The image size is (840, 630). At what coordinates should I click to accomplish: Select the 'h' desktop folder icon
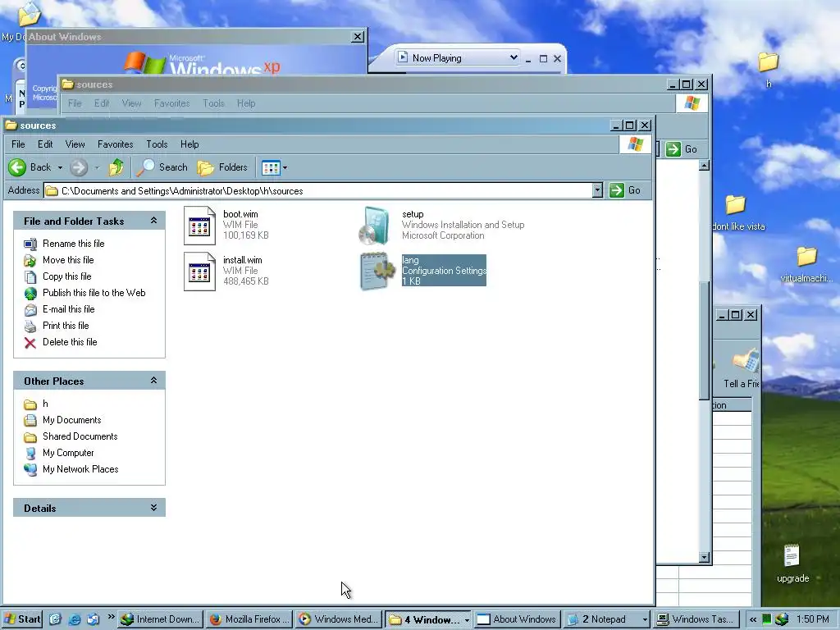pyautogui.click(x=768, y=62)
